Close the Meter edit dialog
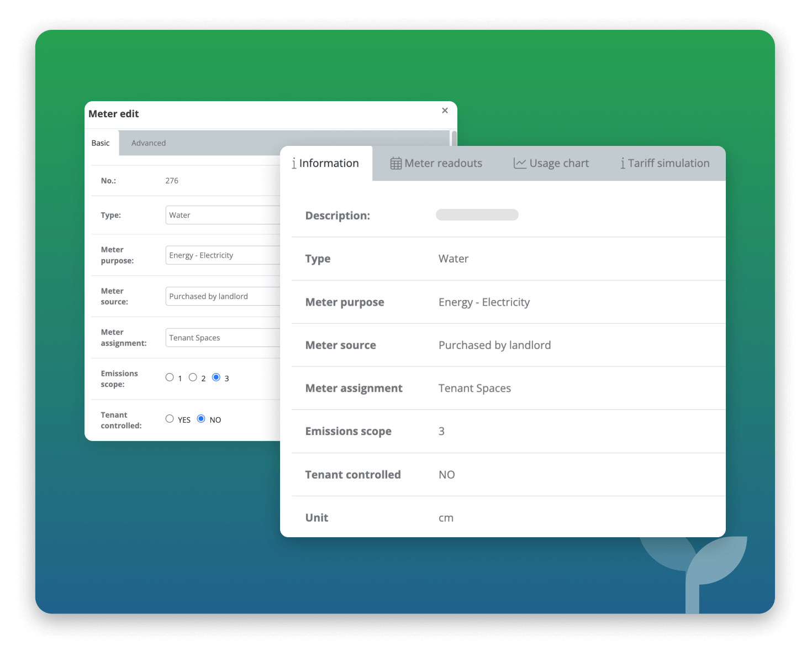The width and height of the screenshot is (812, 645). [x=445, y=111]
